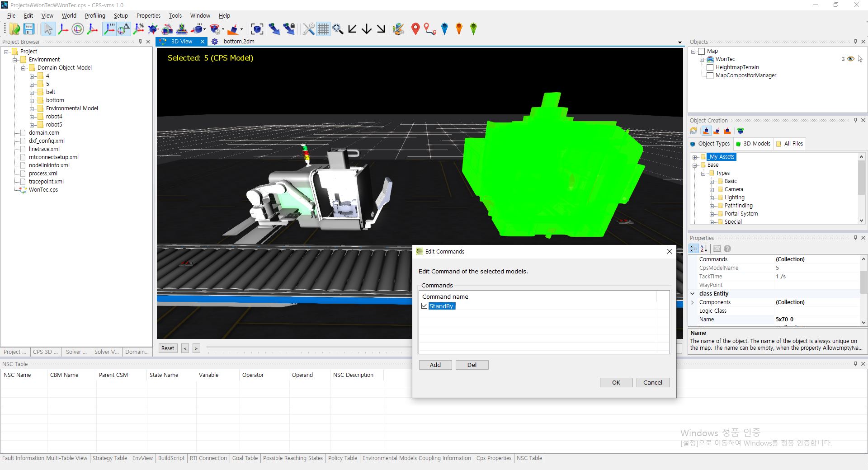The width and height of the screenshot is (868, 470).
Task: Check the Map checkbox in Objects
Action: click(x=702, y=51)
